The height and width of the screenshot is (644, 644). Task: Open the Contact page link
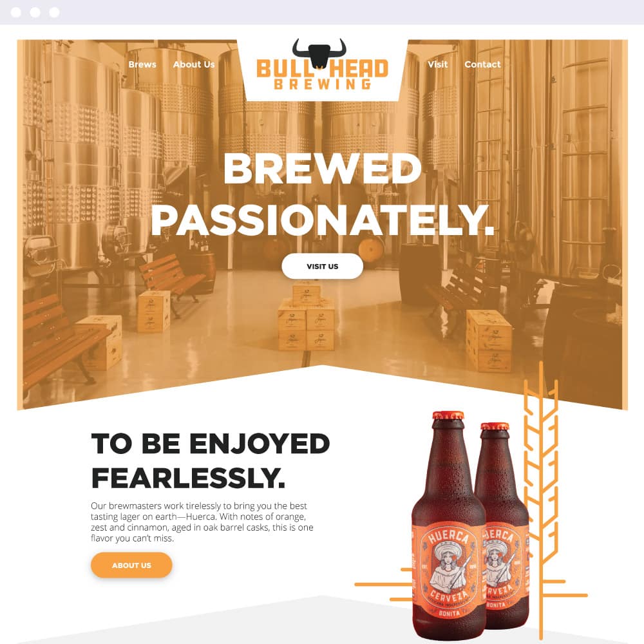(x=482, y=64)
